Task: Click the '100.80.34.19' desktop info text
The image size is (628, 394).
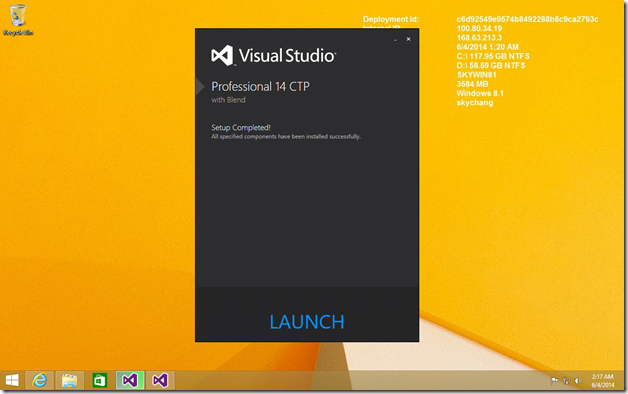Action: click(x=479, y=28)
